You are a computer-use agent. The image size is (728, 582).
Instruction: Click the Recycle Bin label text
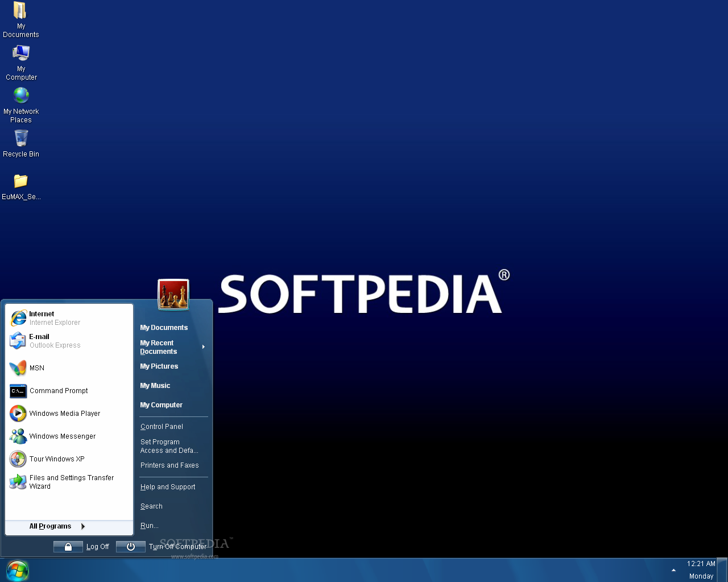[x=21, y=154]
